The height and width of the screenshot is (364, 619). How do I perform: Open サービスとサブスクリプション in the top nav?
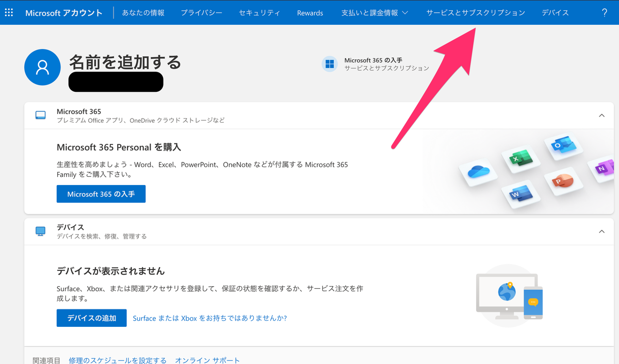(x=476, y=13)
